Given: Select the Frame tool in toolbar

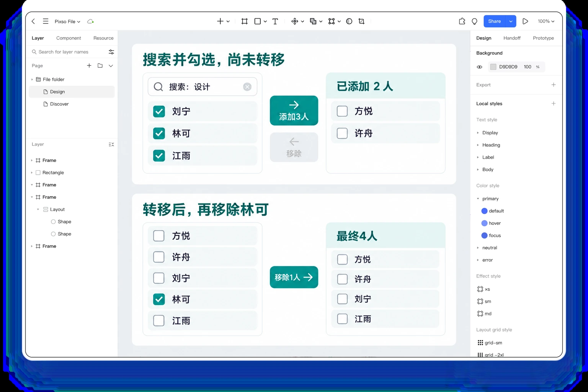Looking at the screenshot, I should pos(245,21).
